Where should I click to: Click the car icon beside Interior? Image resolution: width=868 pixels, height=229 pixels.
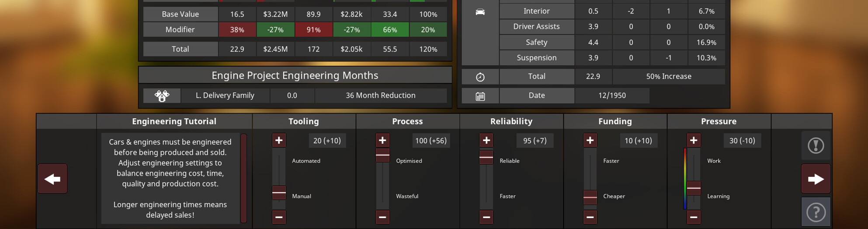click(x=480, y=12)
